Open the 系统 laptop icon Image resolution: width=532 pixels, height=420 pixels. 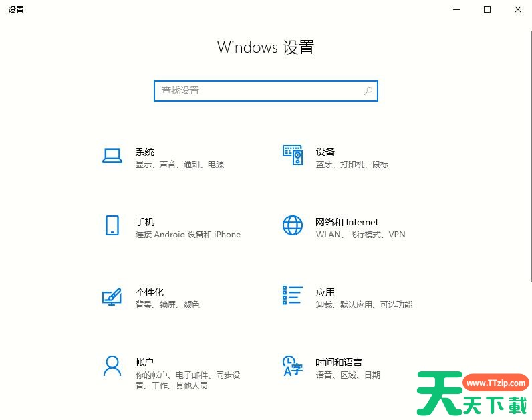tap(112, 156)
